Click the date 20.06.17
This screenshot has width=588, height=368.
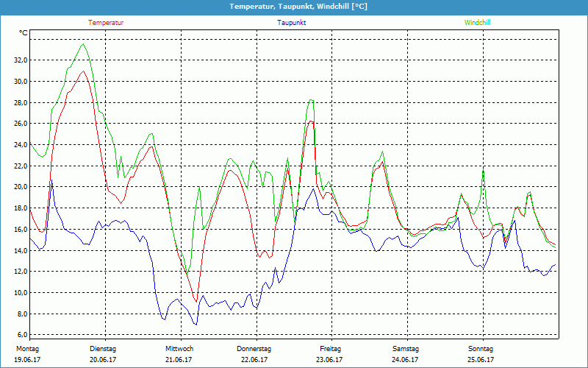coord(103,360)
